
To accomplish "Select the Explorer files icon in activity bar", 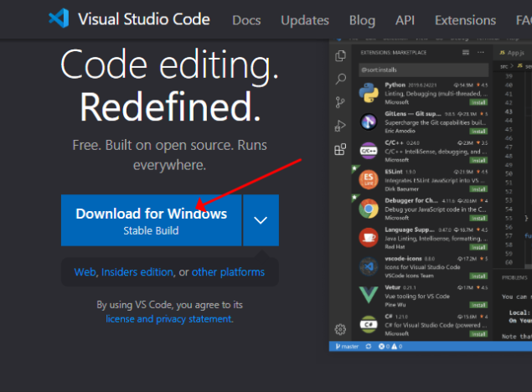I will pos(340,55).
